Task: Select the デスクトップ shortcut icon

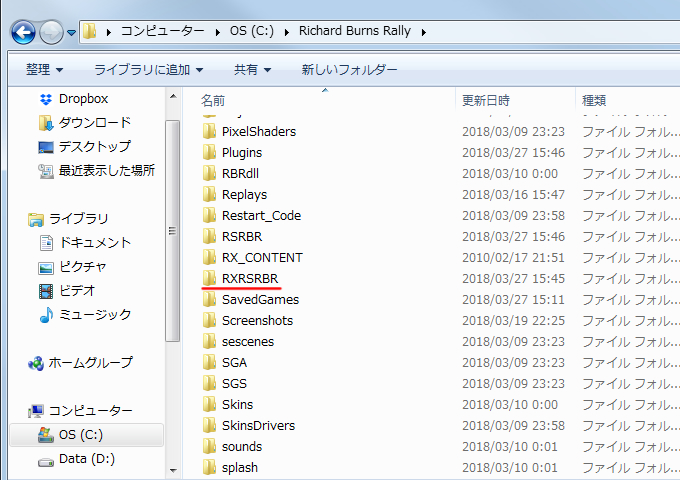Action: [x=46, y=147]
